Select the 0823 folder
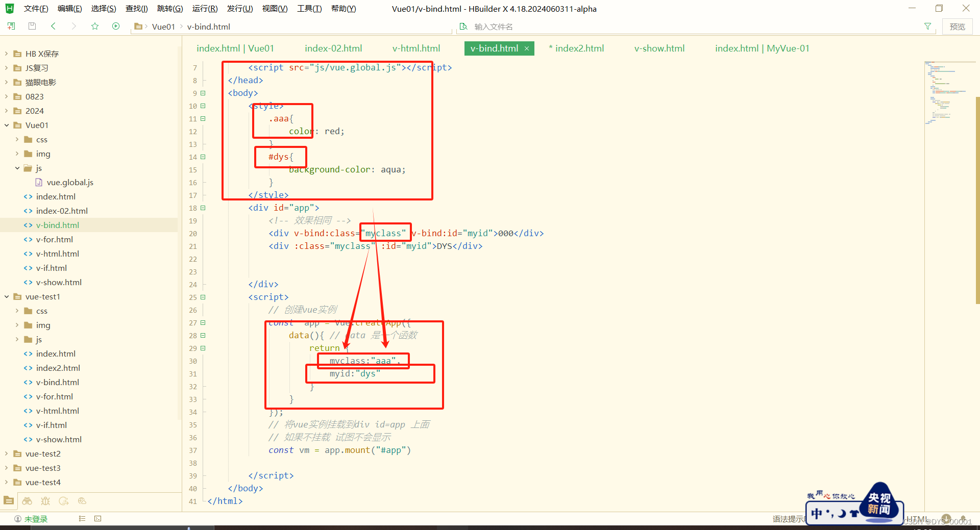Viewport: 980px width, 530px height. click(x=34, y=96)
